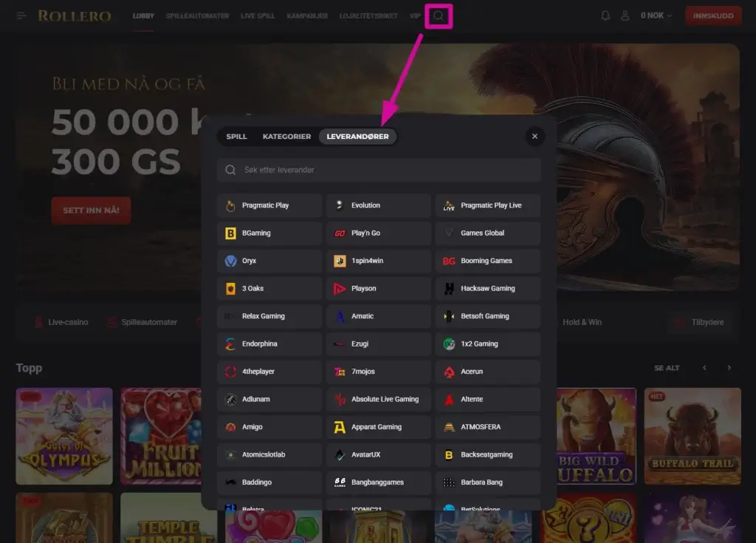Open the Tilbydere providers link

coord(700,322)
